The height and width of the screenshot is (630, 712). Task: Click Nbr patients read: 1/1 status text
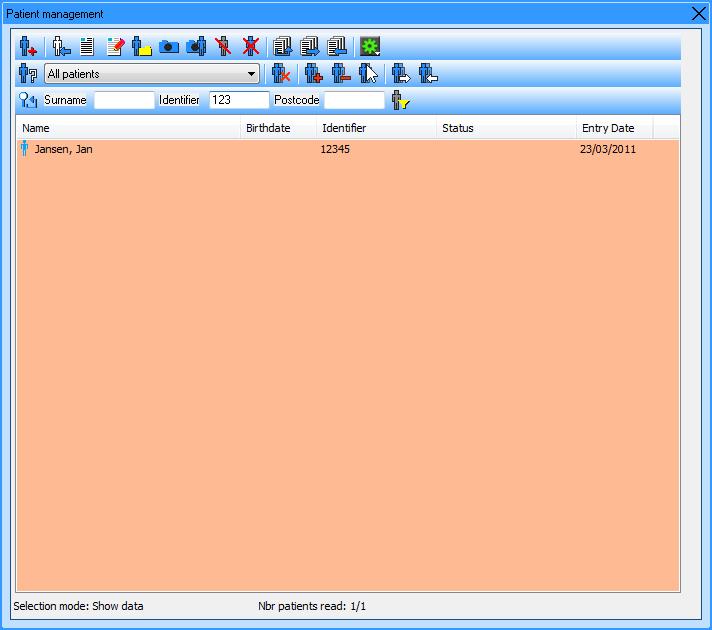click(312, 606)
